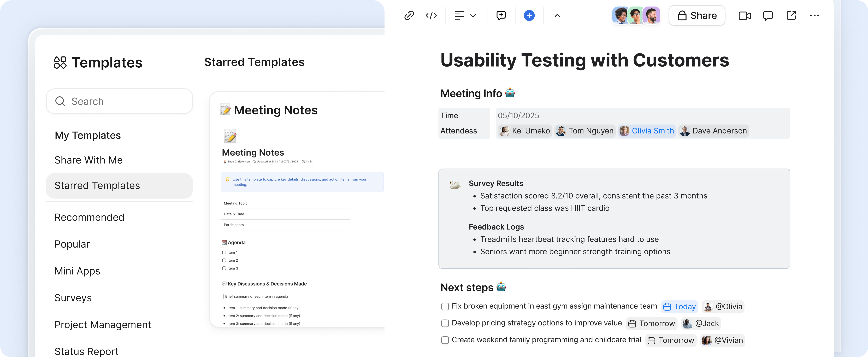This screenshot has height=357, width=868.
Task: Click the notepad icon beside Meeting Notes title
Action: pos(225,110)
